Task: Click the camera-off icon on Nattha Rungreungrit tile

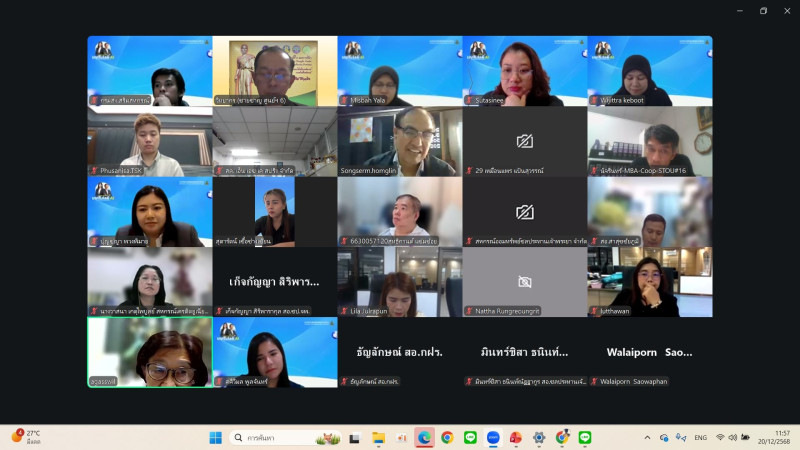Action: coord(524,282)
